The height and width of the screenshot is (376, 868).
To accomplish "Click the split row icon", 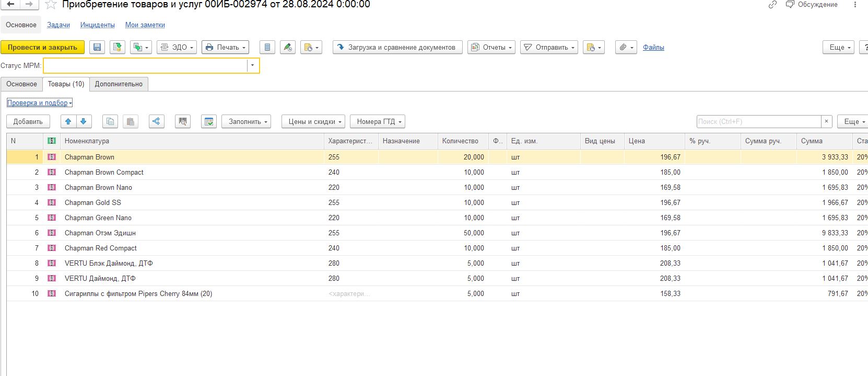I will 156,121.
